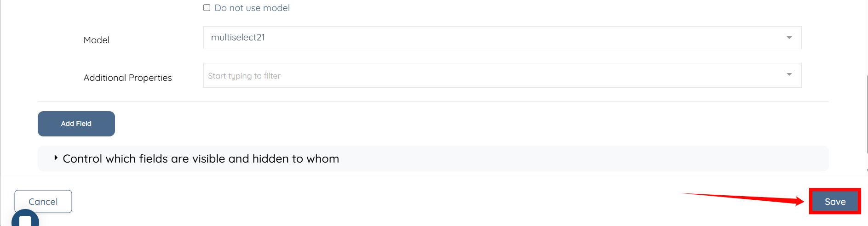Open the Additional Properties dropdown arrow
868x226 pixels.
click(789, 74)
